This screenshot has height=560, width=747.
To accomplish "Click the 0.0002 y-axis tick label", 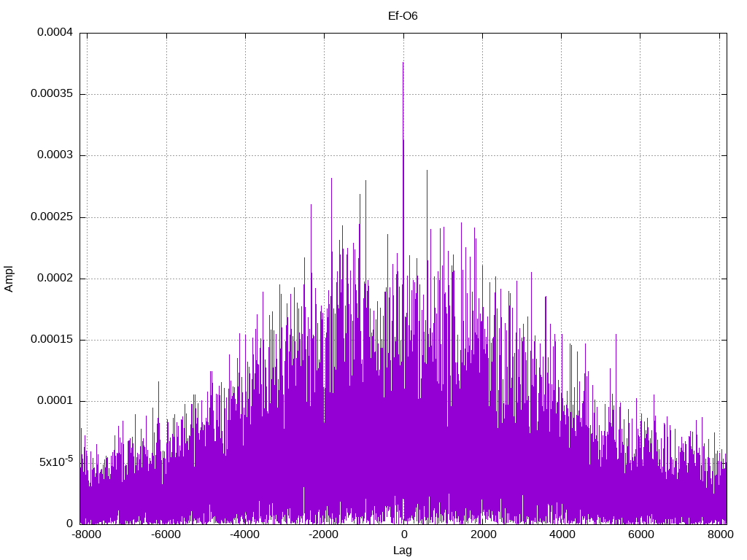I will click(x=55, y=278).
